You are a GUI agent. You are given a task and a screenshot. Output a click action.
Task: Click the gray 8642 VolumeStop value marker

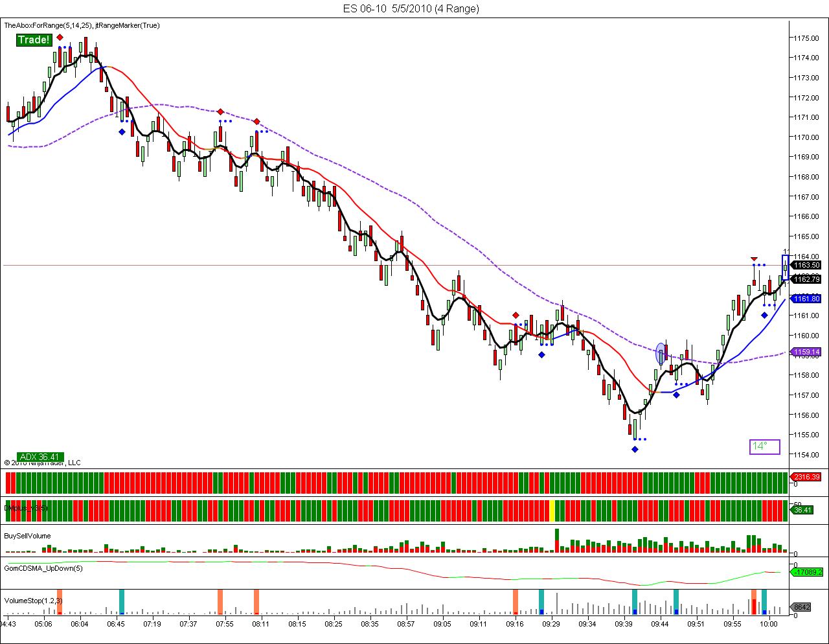point(802,607)
